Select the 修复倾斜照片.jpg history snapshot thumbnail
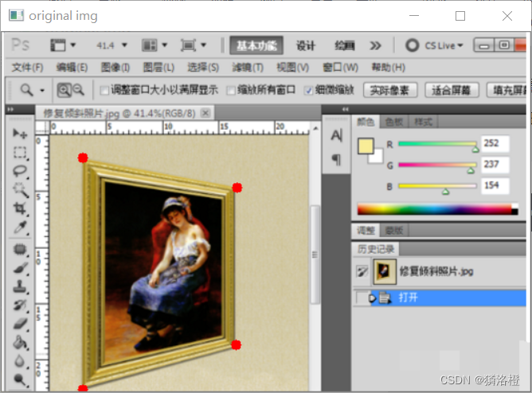532x393 pixels. point(385,271)
